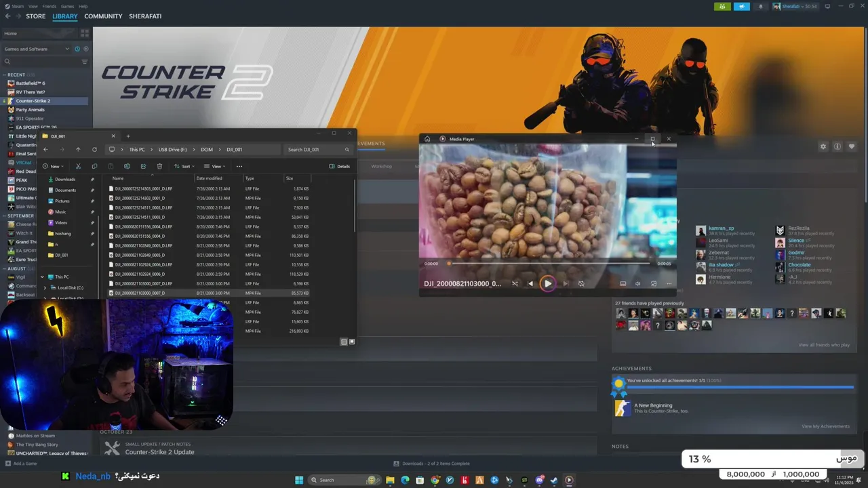Toggle shuffle in Media Player
Image resolution: width=868 pixels, height=488 pixels.
click(515, 283)
